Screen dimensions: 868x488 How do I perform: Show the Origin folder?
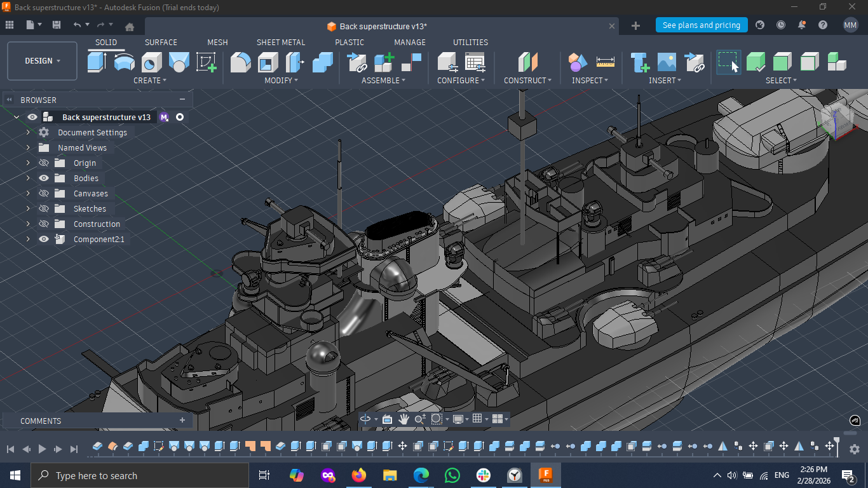pos(44,163)
